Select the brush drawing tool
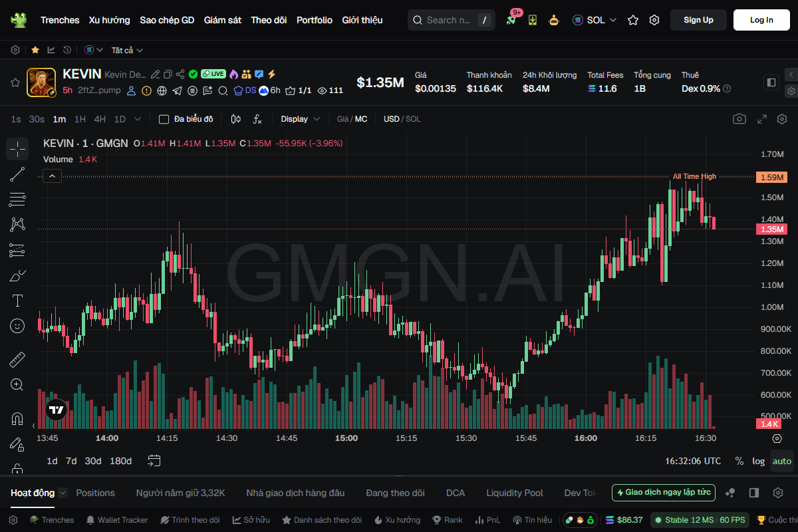The width and height of the screenshot is (798, 532). pos(17,275)
